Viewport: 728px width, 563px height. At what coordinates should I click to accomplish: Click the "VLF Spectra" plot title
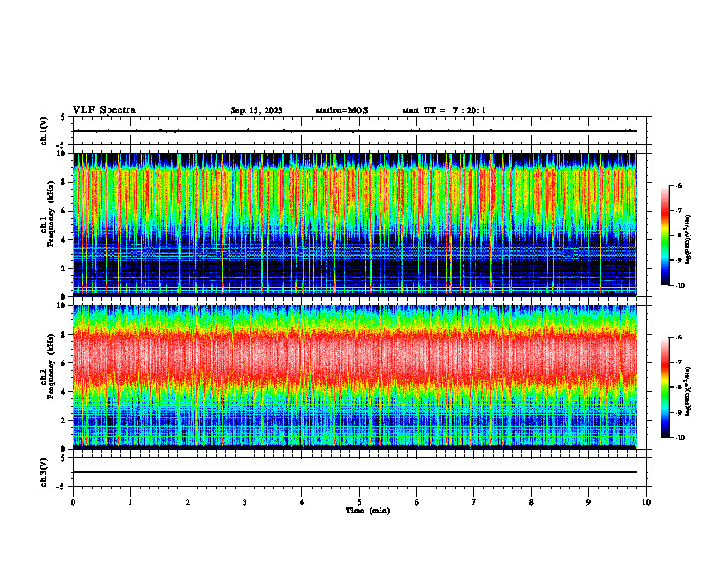click(104, 110)
